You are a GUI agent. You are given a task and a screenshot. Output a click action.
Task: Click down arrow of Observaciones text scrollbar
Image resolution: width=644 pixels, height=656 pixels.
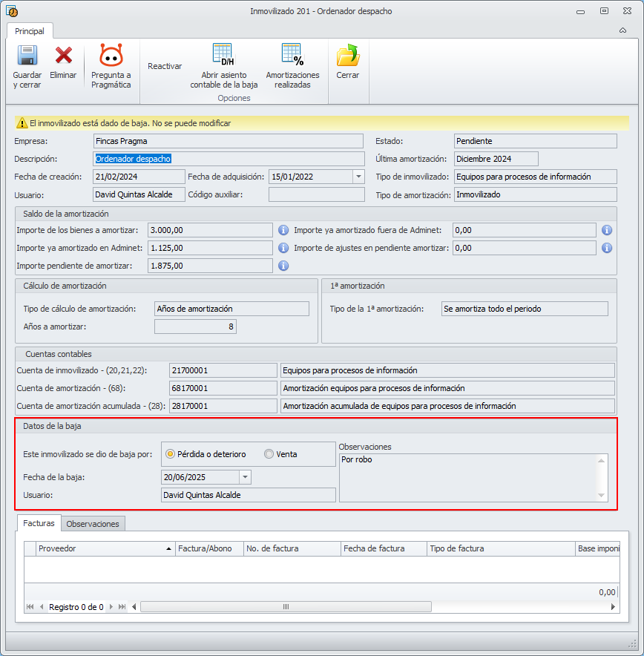pos(602,496)
